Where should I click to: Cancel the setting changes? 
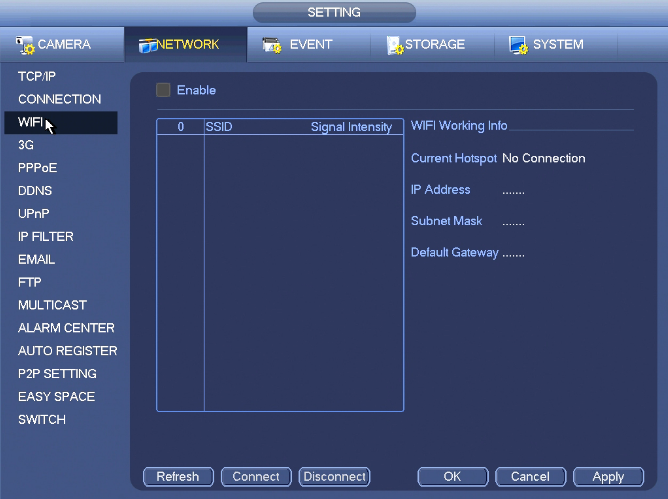coord(530,476)
